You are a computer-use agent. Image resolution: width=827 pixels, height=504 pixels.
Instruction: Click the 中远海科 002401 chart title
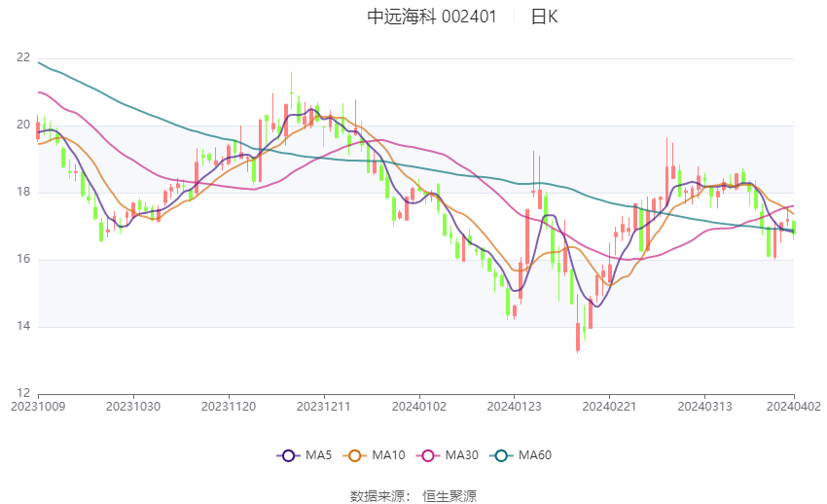pos(432,17)
